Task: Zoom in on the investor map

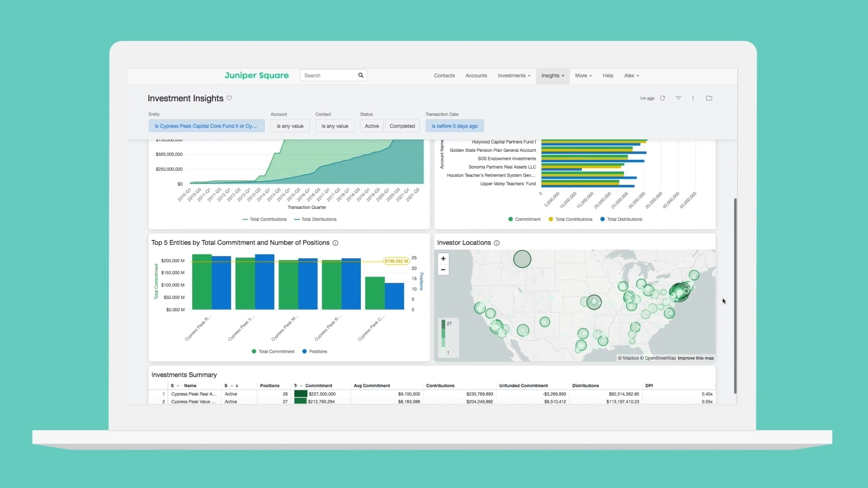Action: [443, 259]
